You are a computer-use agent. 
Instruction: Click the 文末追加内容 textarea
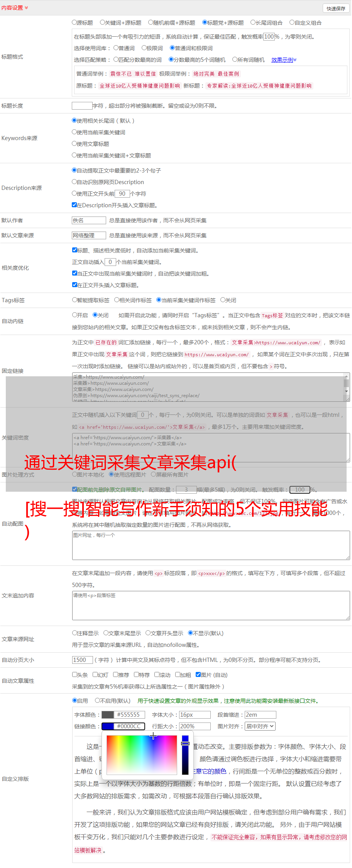211,606
